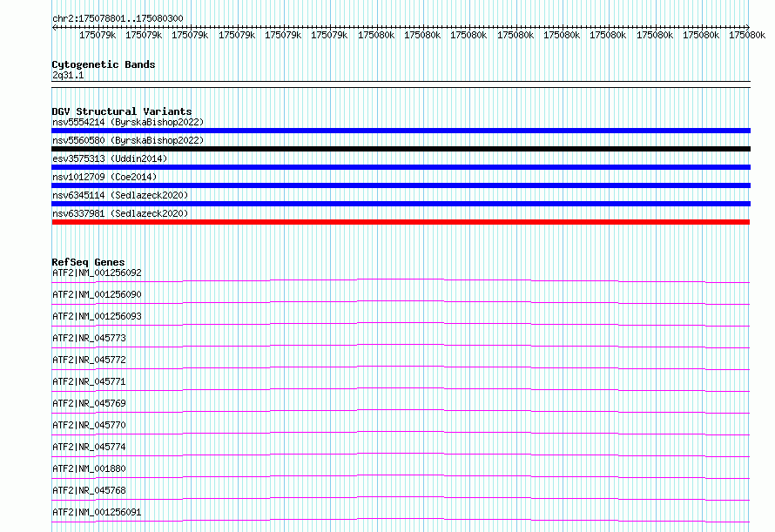Viewport: 775px width, 532px height.
Task: Click the ATF2|NR_045772 transcript label
Action: pyautogui.click(x=89, y=360)
